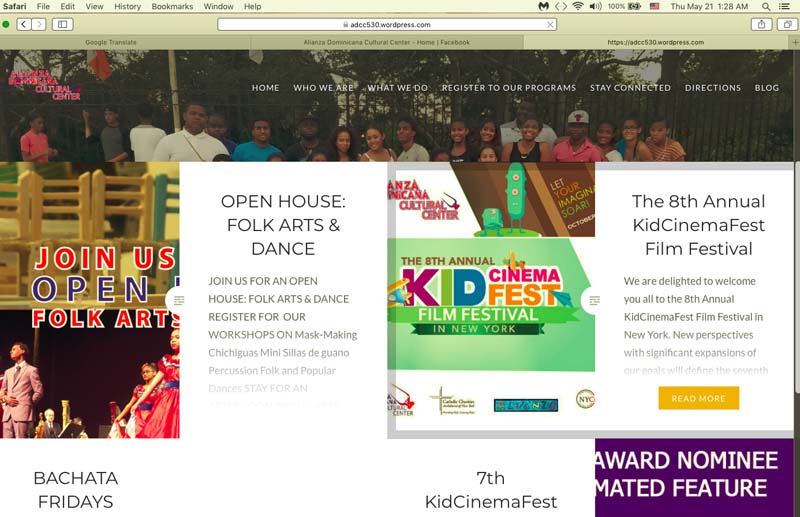Image resolution: width=800 pixels, height=517 pixels.
Task: Click the menu bar date and time
Action: coord(709,6)
